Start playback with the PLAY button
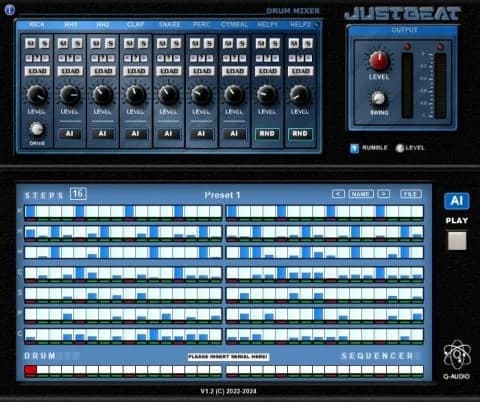This screenshot has width=480, height=402. click(457, 241)
